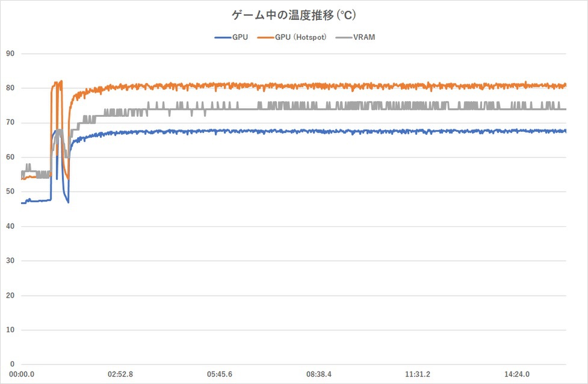This screenshot has width=588, height=384.
Task: Click the 90 value on the vertical axis
Action: (x=10, y=54)
